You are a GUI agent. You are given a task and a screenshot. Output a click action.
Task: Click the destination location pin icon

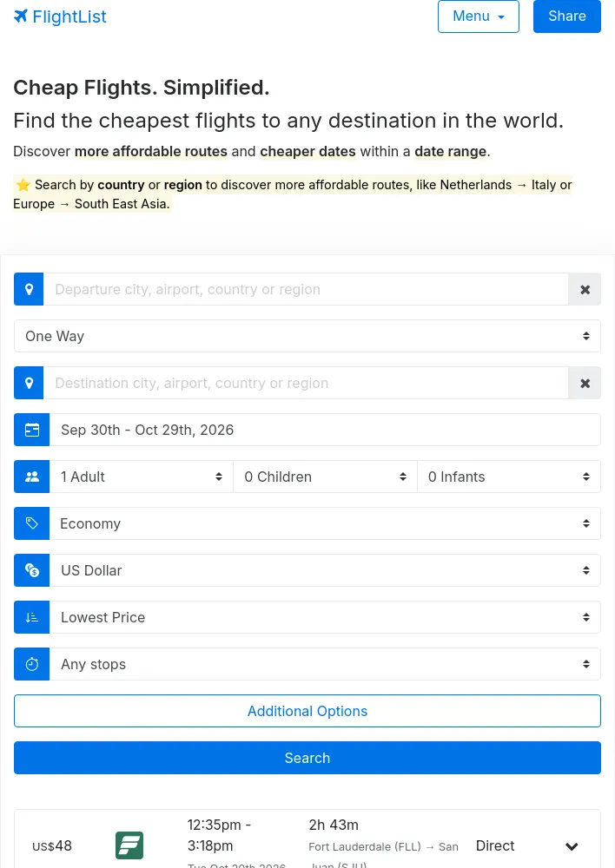(x=29, y=383)
